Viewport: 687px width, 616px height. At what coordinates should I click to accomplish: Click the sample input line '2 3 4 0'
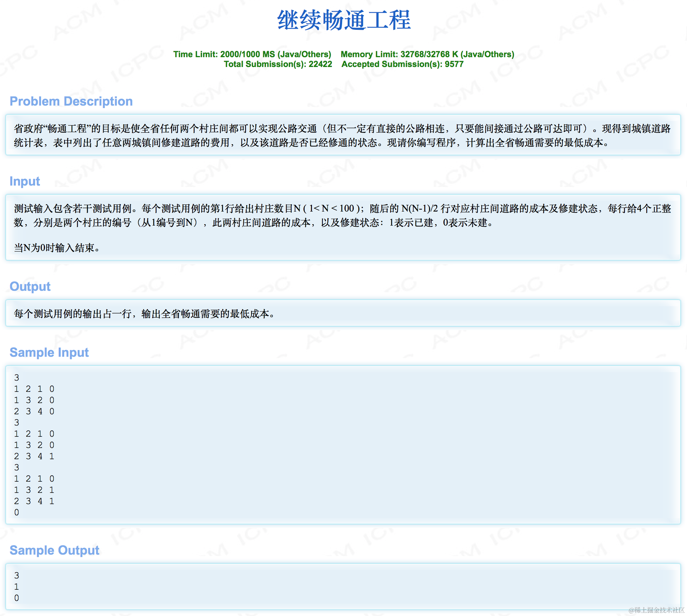tap(34, 411)
